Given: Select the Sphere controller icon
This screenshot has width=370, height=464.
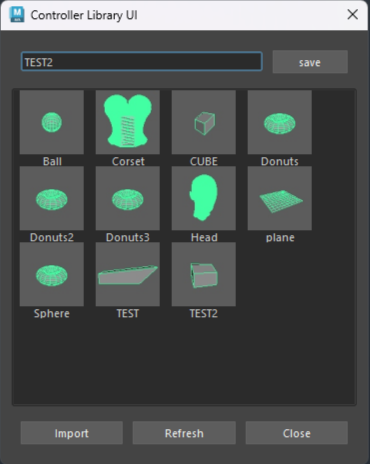Looking at the screenshot, I should (x=52, y=274).
